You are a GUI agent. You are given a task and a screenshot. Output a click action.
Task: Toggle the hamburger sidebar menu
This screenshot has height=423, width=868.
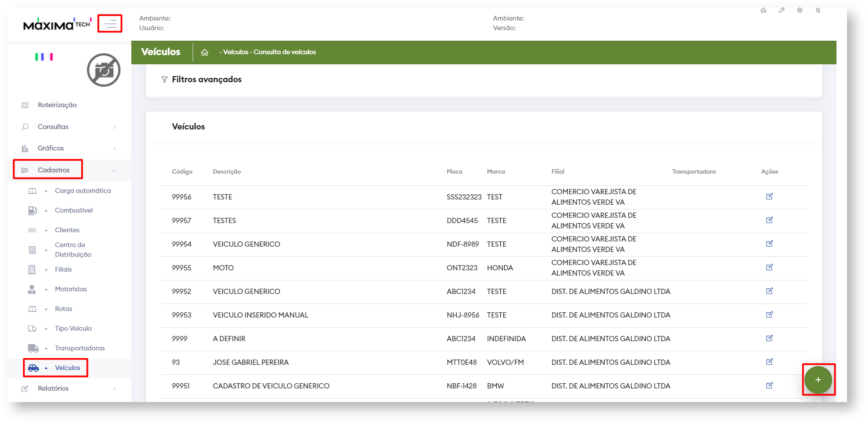tap(110, 24)
